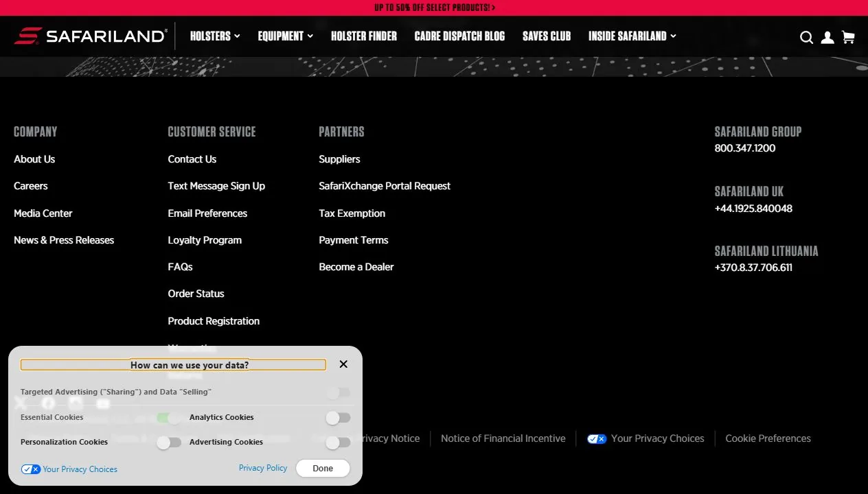Viewport: 868px width, 494px height.
Task: Open Loyalty Program link
Action: (205, 240)
